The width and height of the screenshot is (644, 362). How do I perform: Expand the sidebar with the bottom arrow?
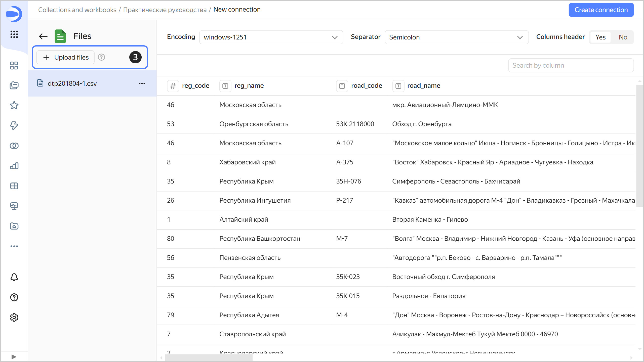[x=14, y=357]
